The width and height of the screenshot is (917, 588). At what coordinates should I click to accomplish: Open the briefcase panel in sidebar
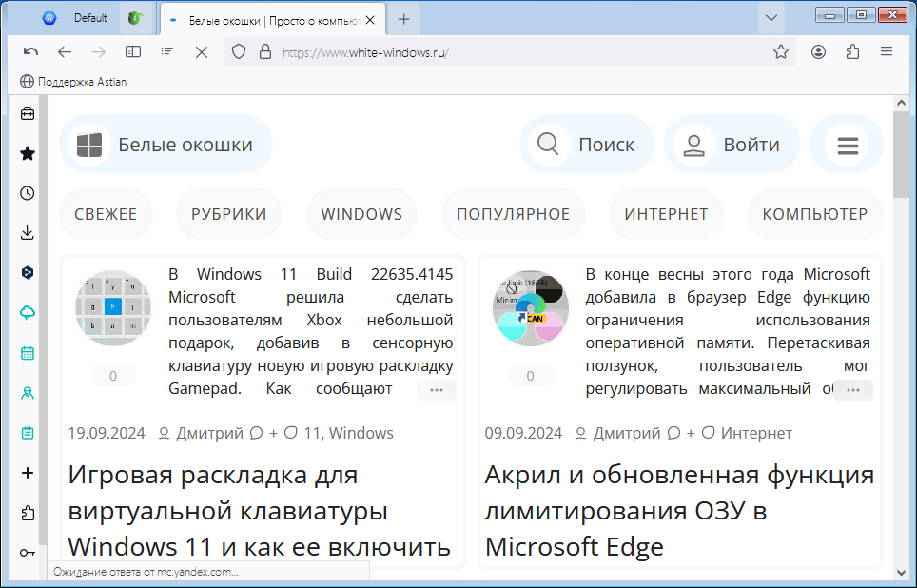click(28, 113)
